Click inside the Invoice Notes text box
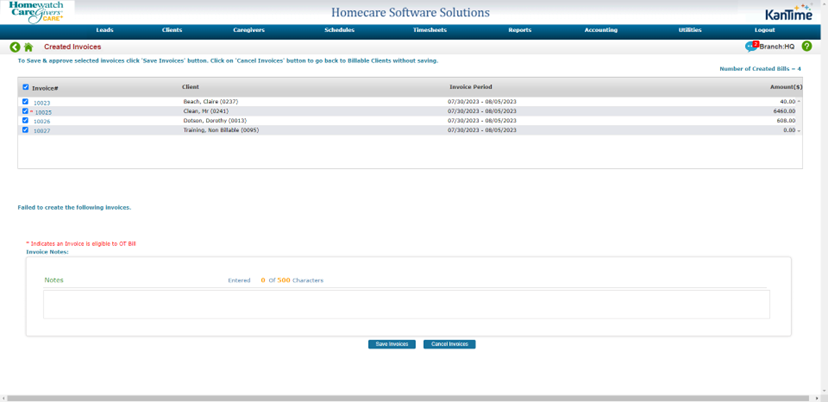The width and height of the screenshot is (828, 402). (406, 304)
